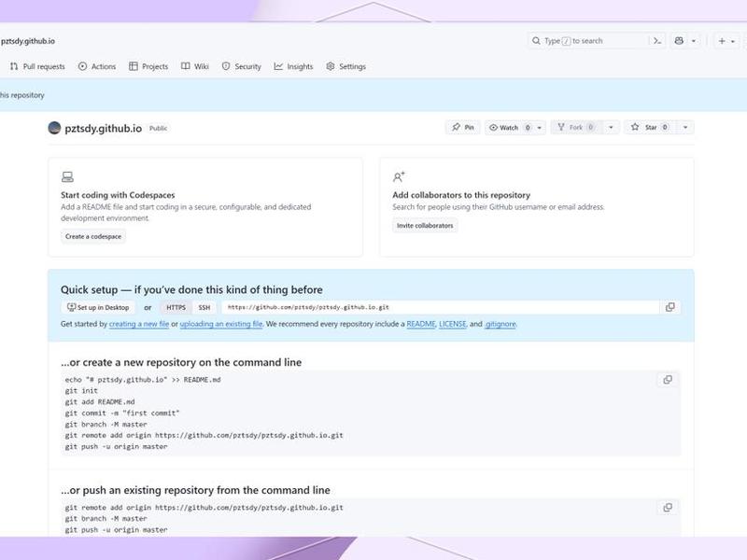Copy the push existing repository commands
Viewport: 747px width, 560px height.
point(668,508)
